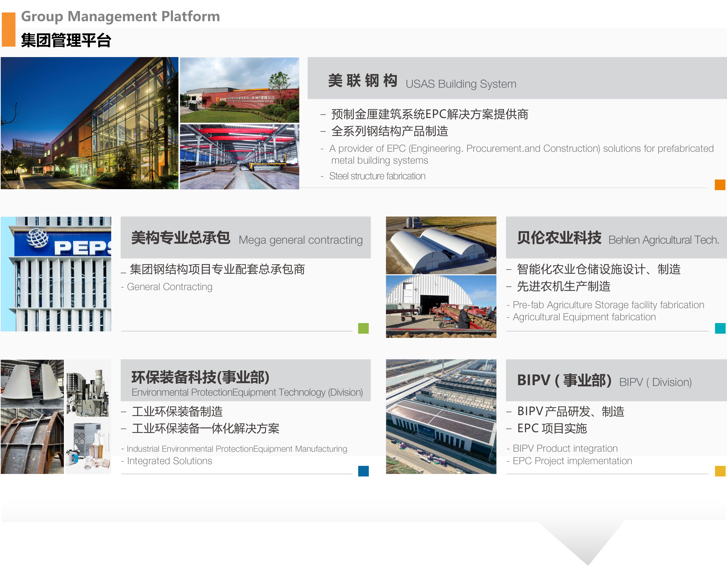Open the white arched storage buildings aerial photo
Image resolution: width=727 pixels, height=588 pixels.
point(441,245)
